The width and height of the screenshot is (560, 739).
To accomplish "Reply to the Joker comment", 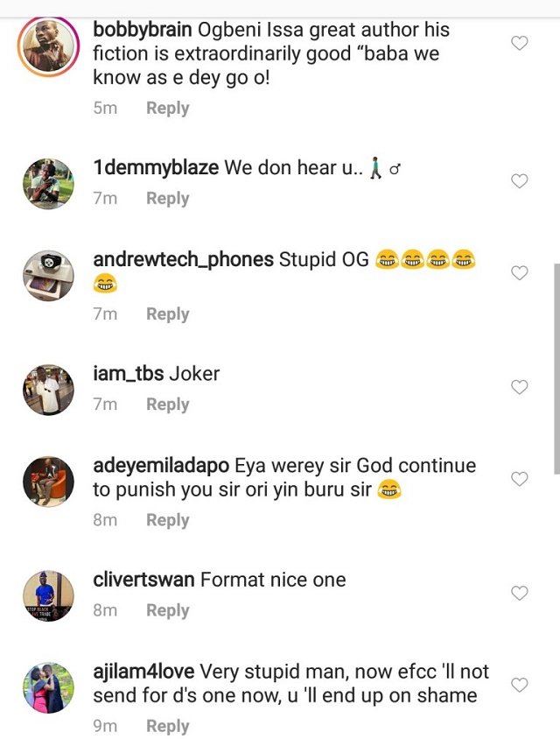I will click(167, 405).
